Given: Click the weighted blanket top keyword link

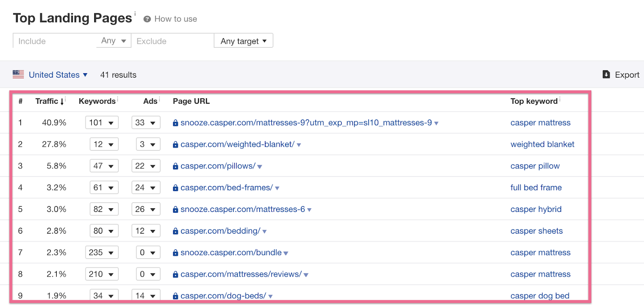Looking at the screenshot, I should coord(542,144).
